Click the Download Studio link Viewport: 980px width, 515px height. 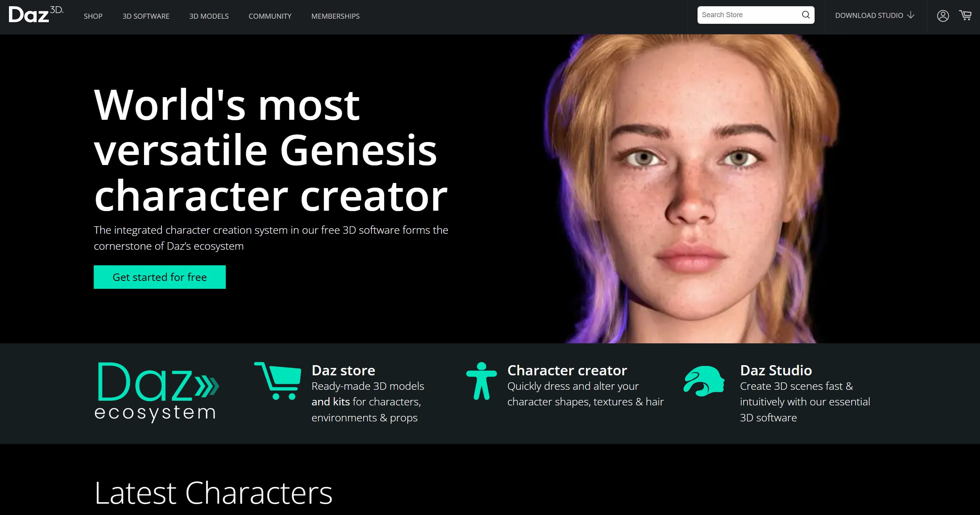[869, 15]
